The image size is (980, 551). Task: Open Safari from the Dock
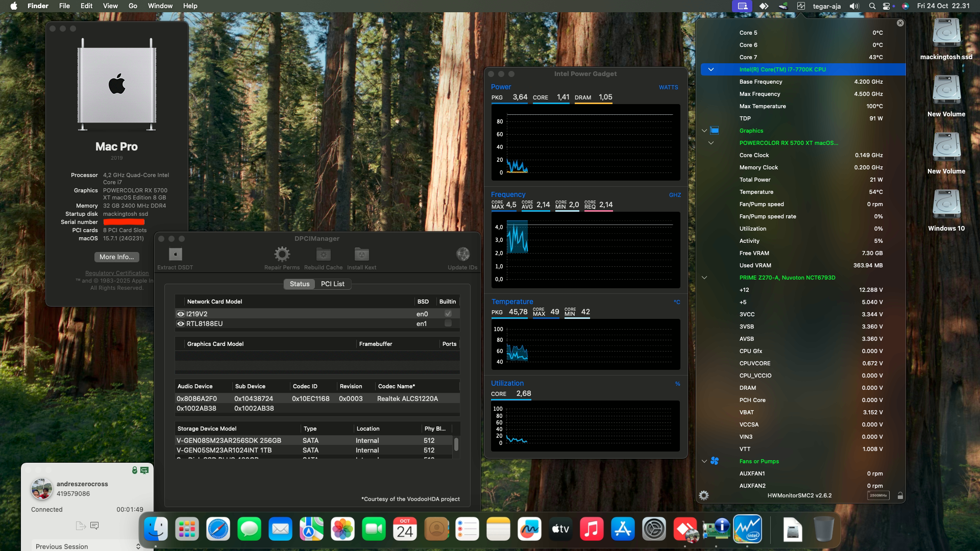(218, 529)
